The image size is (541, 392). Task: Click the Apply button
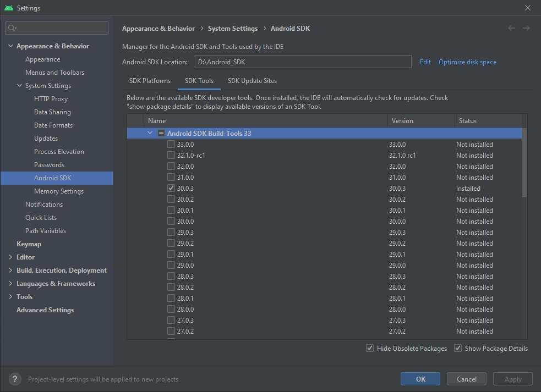tap(512, 379)
